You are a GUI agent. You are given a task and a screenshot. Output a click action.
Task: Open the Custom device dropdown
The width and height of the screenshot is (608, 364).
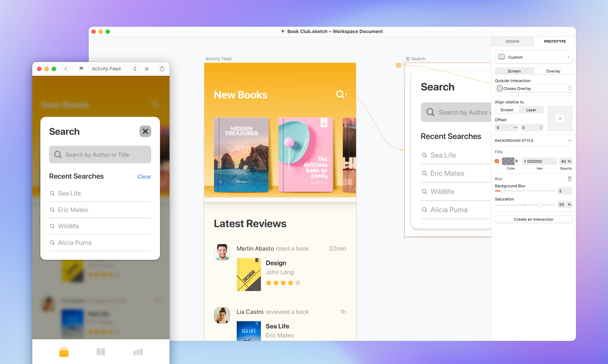coord(534,57)
